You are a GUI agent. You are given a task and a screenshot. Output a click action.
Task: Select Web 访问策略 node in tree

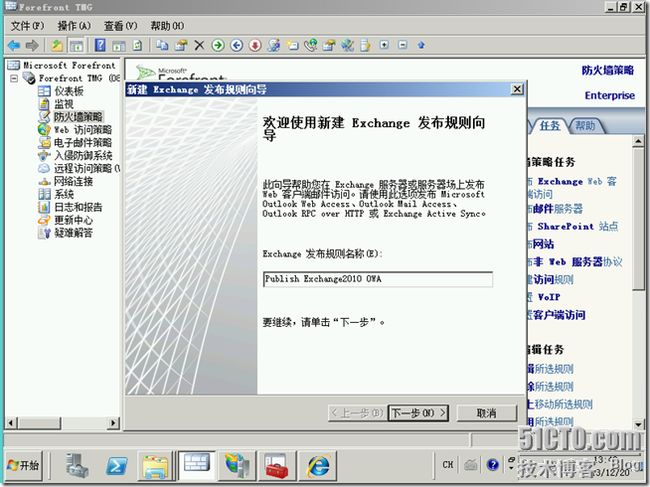click(83, 130)
